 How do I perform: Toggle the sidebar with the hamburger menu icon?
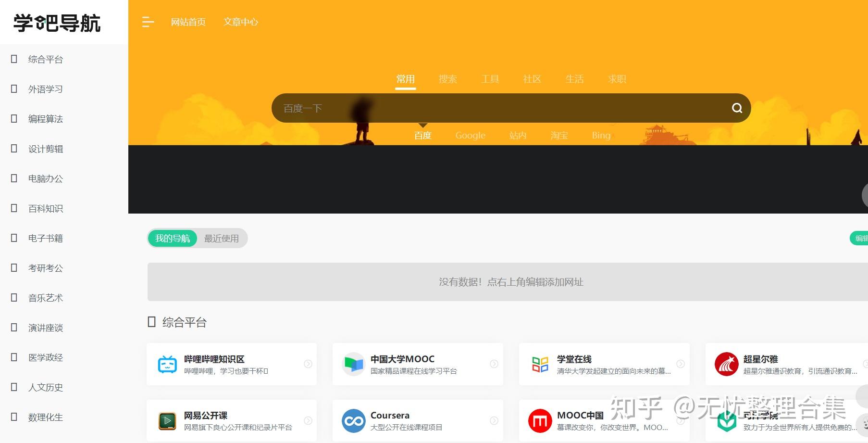pyautogui.click(x=148, y=22)
